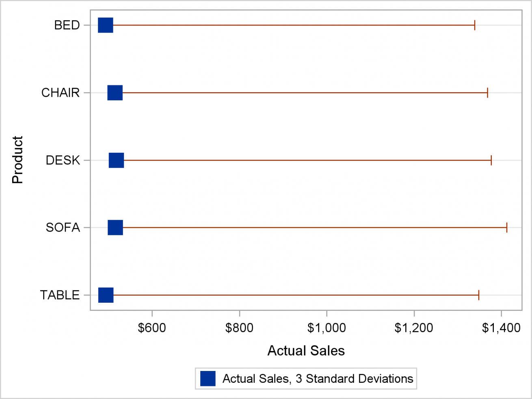Select the CHAIR label on the vertical axis
The width and height of the screenshot is (532, 399).
pos(61,93)
